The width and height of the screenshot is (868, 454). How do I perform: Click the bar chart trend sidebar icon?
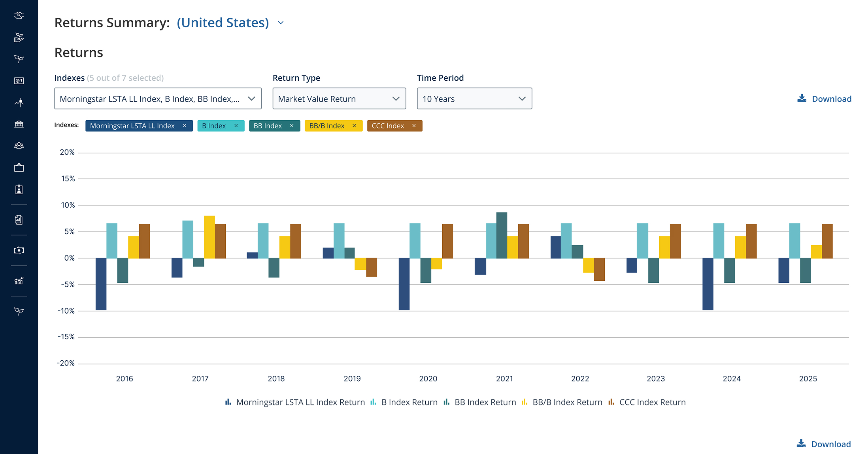[19, 281]
